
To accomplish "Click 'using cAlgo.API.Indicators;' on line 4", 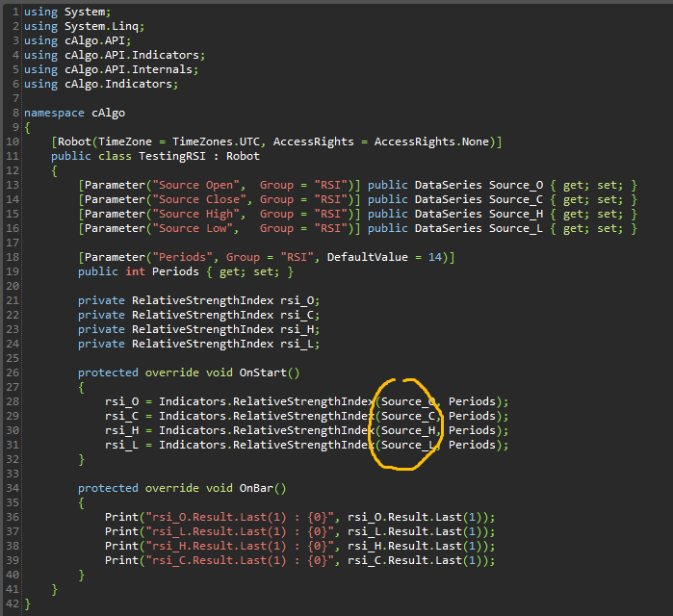I will (x=115, y=55).
